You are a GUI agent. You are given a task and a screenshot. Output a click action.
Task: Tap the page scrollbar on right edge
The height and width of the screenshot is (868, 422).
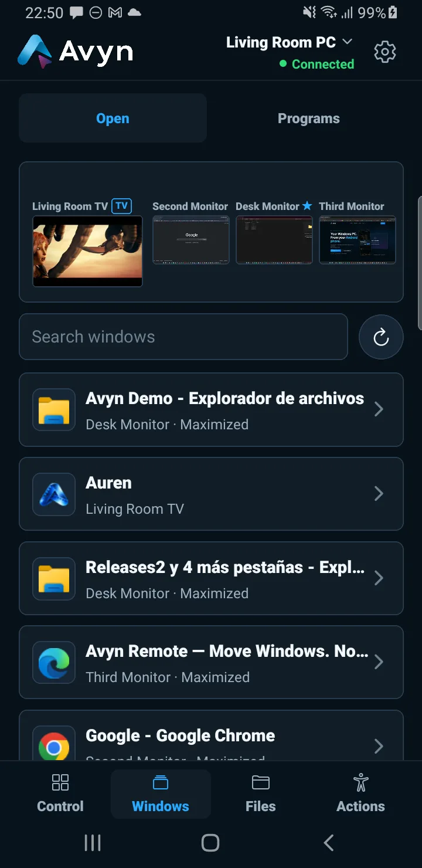pos(420,264)
